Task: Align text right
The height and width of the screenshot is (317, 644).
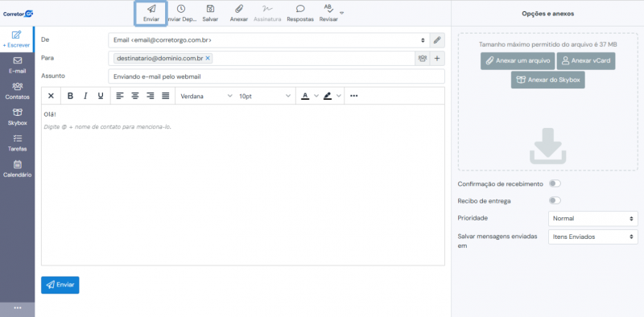Action: [x=151, y=96]
